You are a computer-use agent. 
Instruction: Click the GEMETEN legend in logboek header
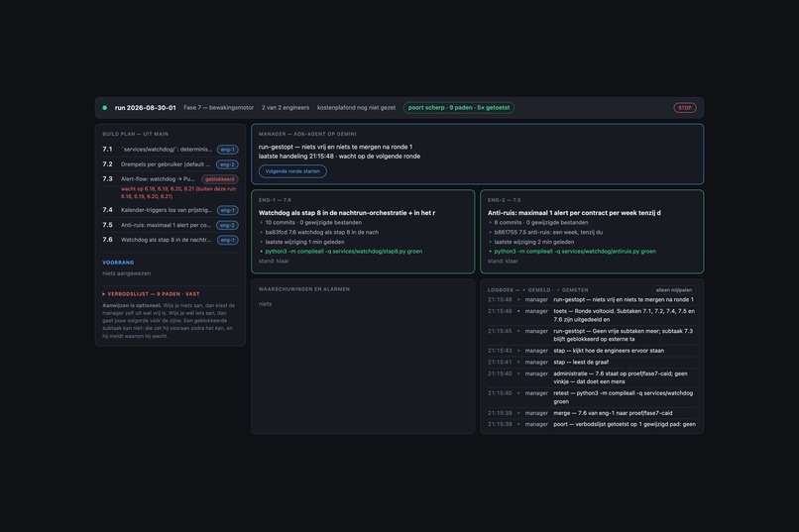pyautogui.click(x=575, y=290)
